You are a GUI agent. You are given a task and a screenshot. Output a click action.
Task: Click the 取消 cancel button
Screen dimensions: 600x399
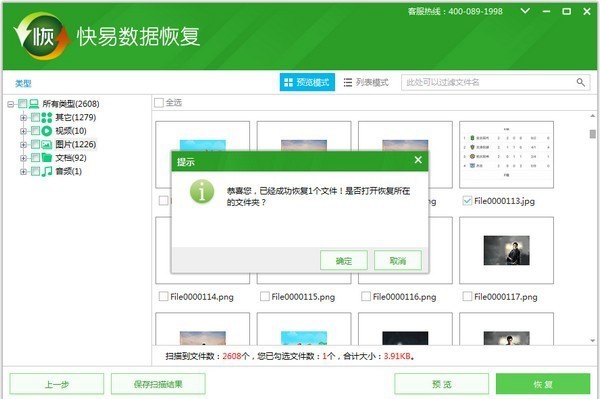(x=398, y=261)
